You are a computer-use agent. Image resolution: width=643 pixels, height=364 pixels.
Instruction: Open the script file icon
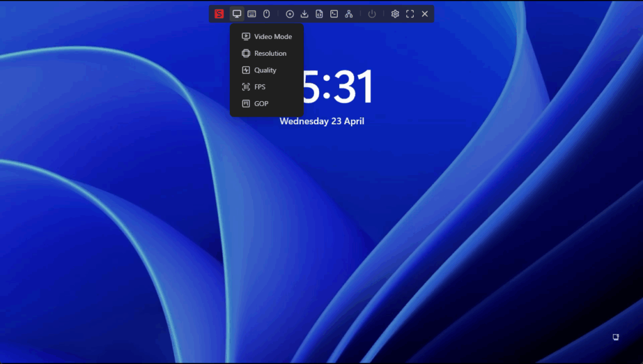pos(319,14)
